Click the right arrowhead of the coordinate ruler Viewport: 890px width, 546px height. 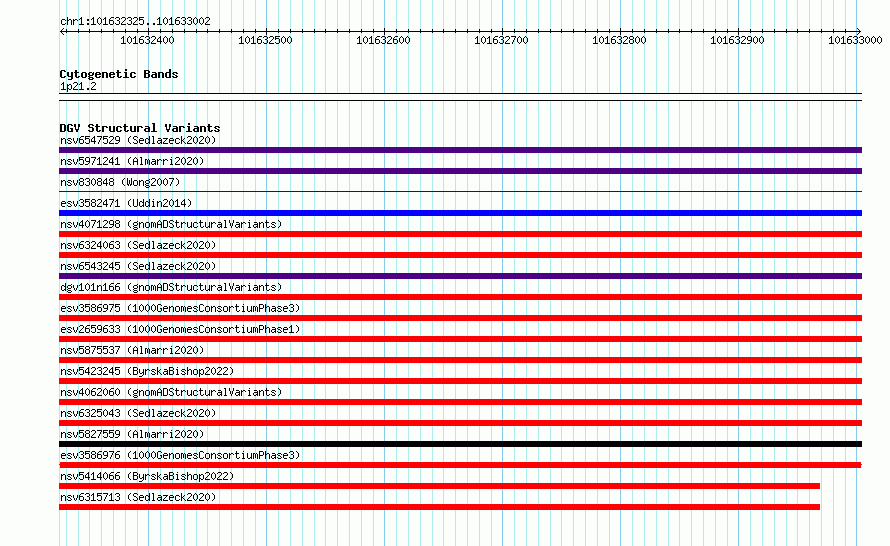point(859,31)
